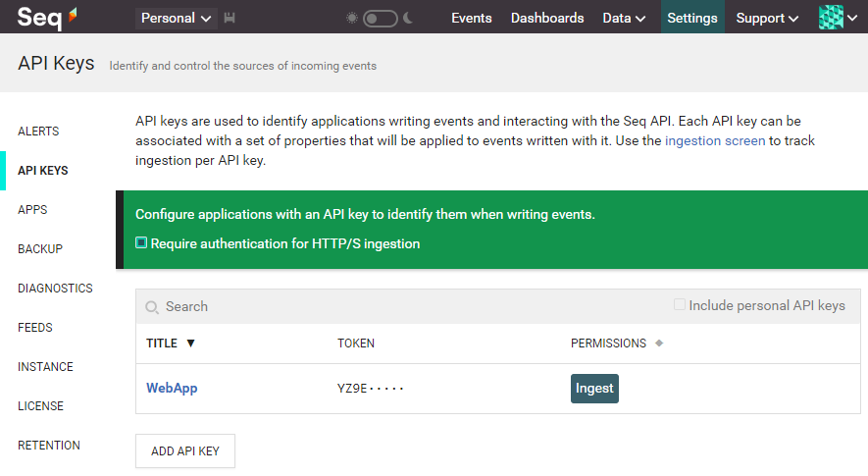The image size is (868, 476).
Task: Open Dashboards from the top navigation
Action: point(547,19)
